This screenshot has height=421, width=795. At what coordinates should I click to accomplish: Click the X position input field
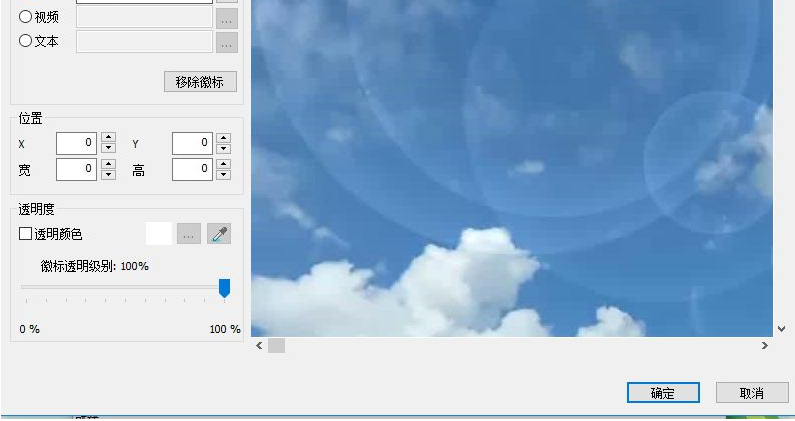[77, 144]
